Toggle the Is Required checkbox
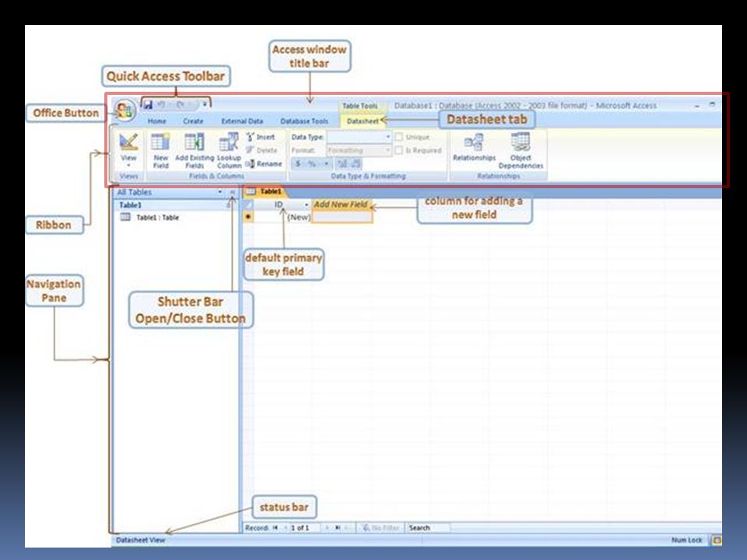Image resolution: width=747 pixels, height=560 pixels. click(399, 150)
